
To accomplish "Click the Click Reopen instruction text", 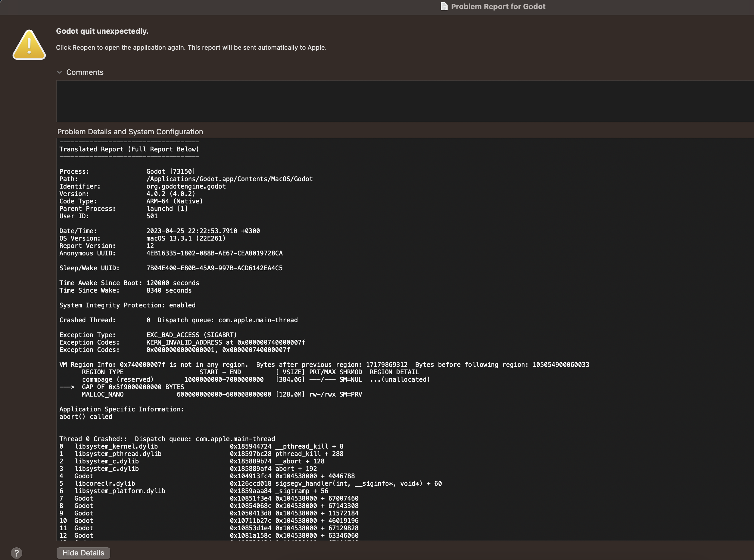I will pos(191,47).
